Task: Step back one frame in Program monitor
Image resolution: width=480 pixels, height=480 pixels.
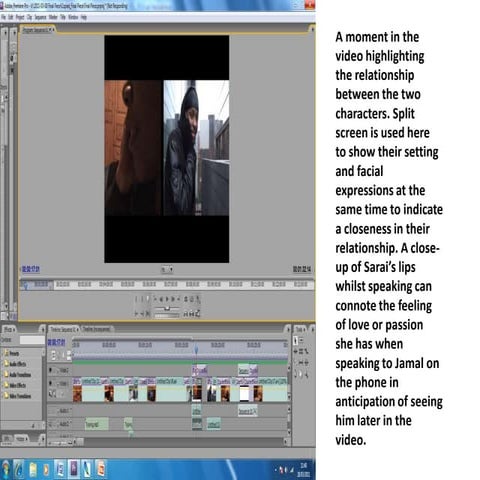Action: [x=162, y=299]
